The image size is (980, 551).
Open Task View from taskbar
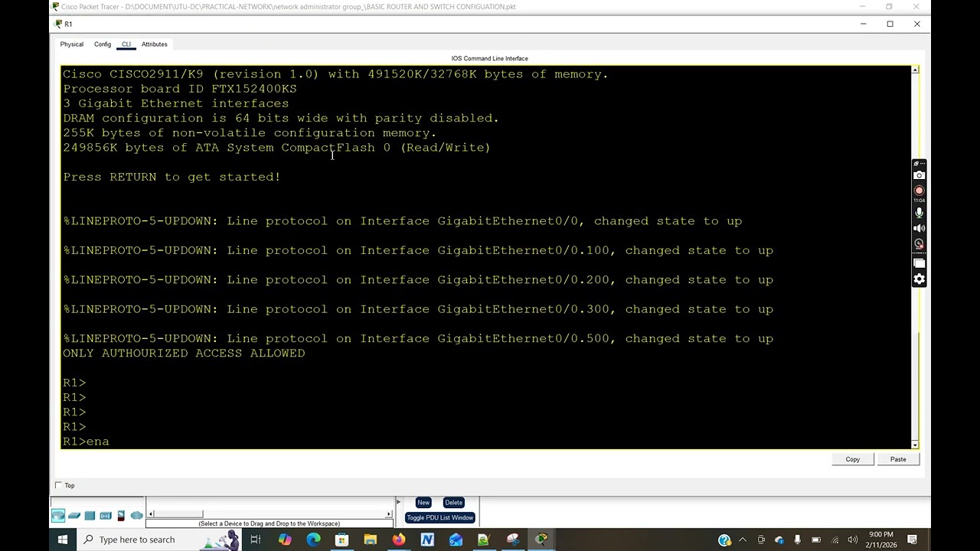[256, 540]
